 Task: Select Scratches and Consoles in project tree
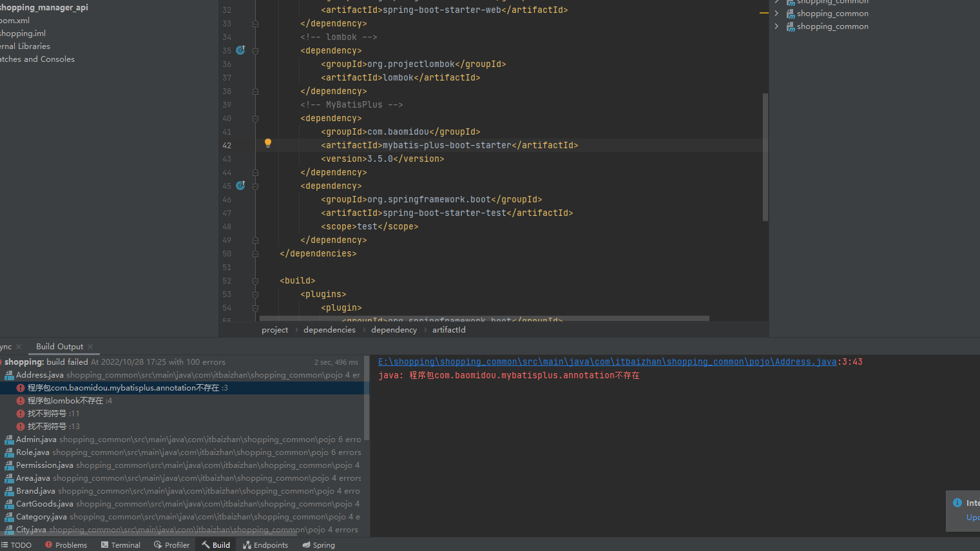point(37,59)
